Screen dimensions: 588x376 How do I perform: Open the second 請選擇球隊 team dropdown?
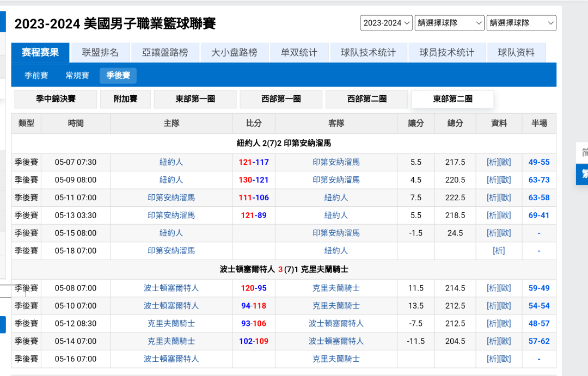521,23
